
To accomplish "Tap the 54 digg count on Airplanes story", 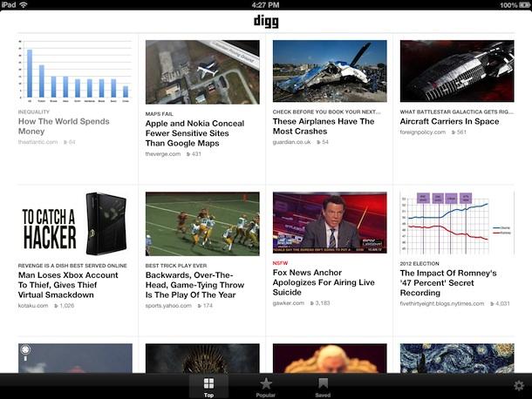I will click(323, 142).
